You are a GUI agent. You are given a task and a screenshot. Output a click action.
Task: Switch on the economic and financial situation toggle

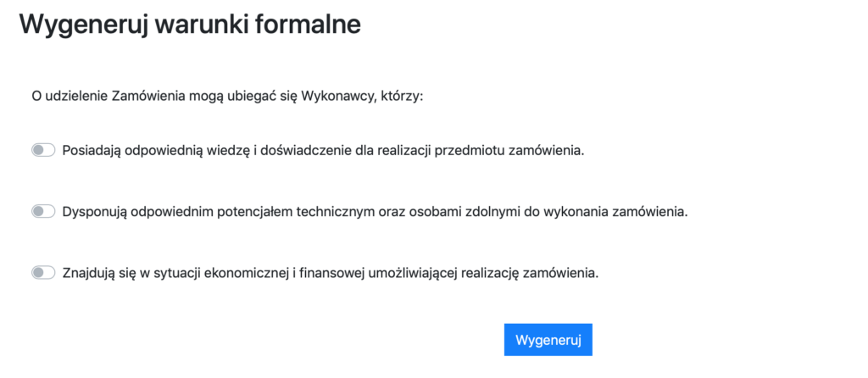pyautogui.click(x=43, y=273)
